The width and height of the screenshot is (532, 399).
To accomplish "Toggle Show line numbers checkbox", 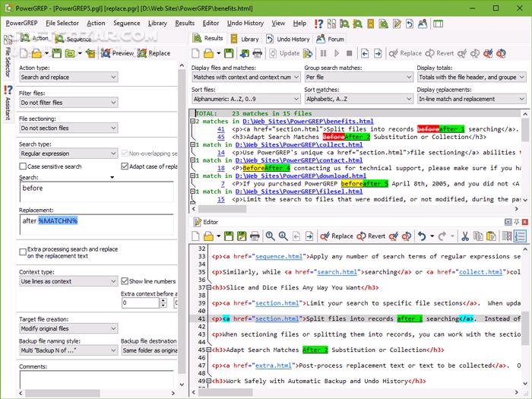I will (x=125, y=281).
